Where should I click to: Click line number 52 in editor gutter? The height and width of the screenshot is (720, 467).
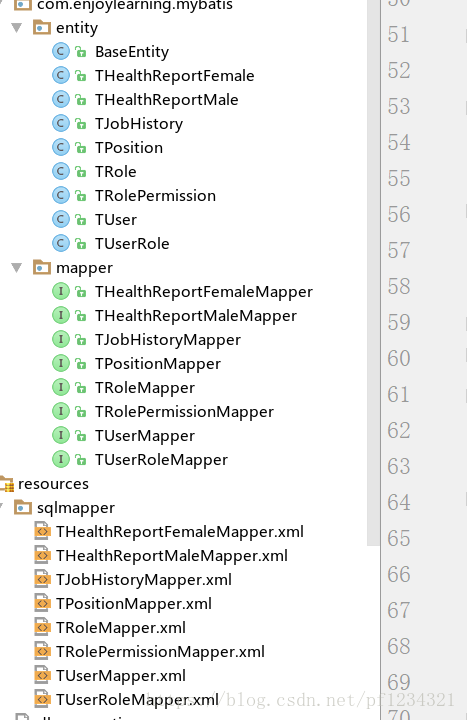pos(399,70)
